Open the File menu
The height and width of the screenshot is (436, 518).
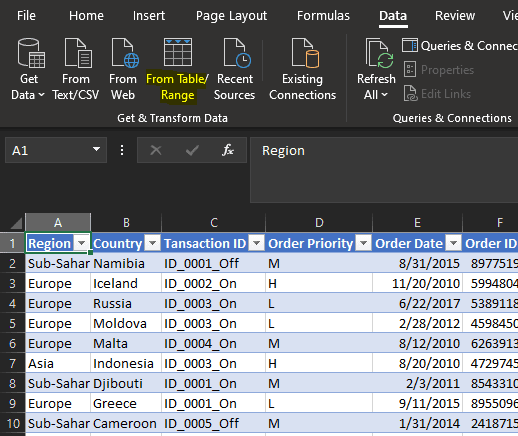click(x=26, y=16)
